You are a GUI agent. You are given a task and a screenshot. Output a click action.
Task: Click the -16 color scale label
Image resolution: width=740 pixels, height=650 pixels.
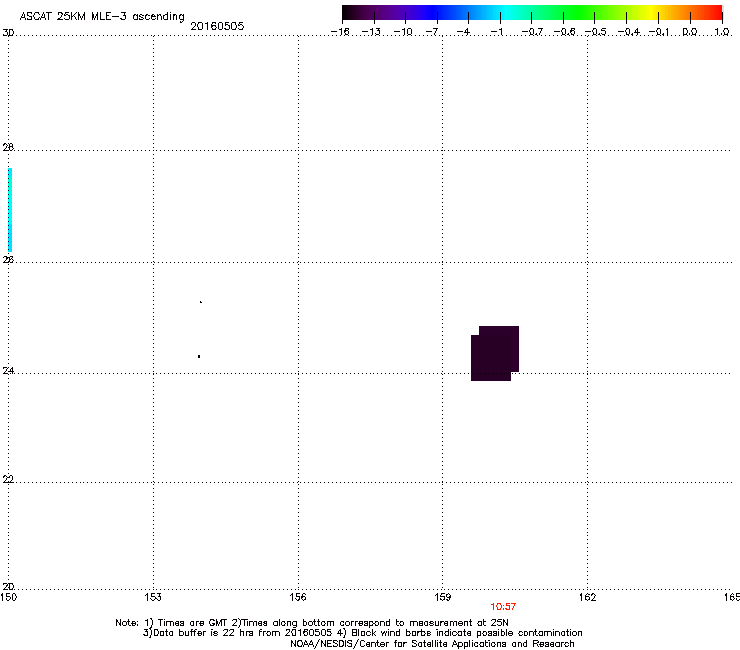340,32
